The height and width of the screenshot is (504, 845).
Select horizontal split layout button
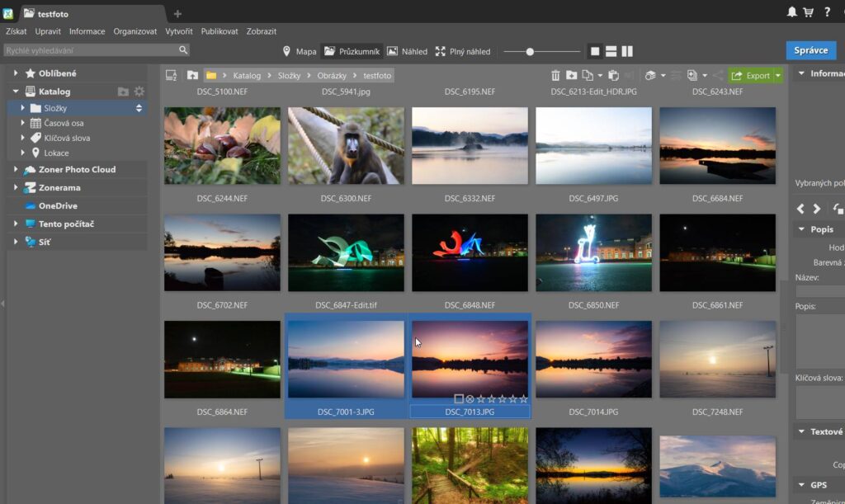[x=611, y=51]
